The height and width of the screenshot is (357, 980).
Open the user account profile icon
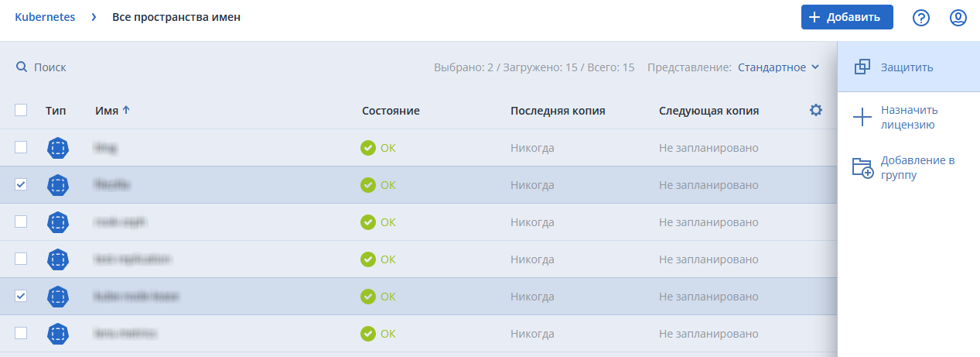pyautogui.click(x=958, y=17)
